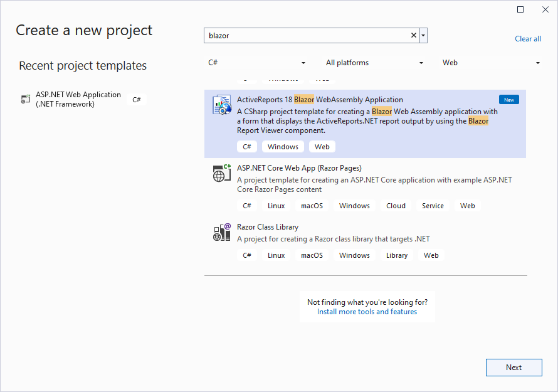
Task: Click the ASP.NET Core Web App globe icon
Action: 222,173
